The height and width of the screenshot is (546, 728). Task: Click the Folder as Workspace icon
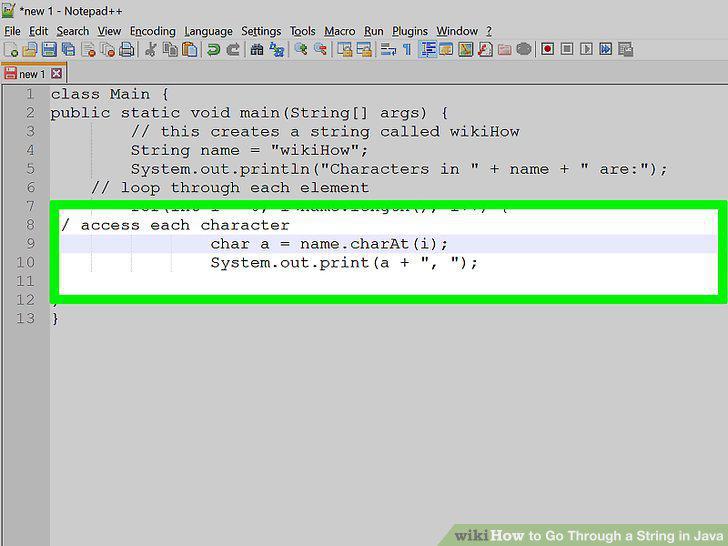(505, 49)
